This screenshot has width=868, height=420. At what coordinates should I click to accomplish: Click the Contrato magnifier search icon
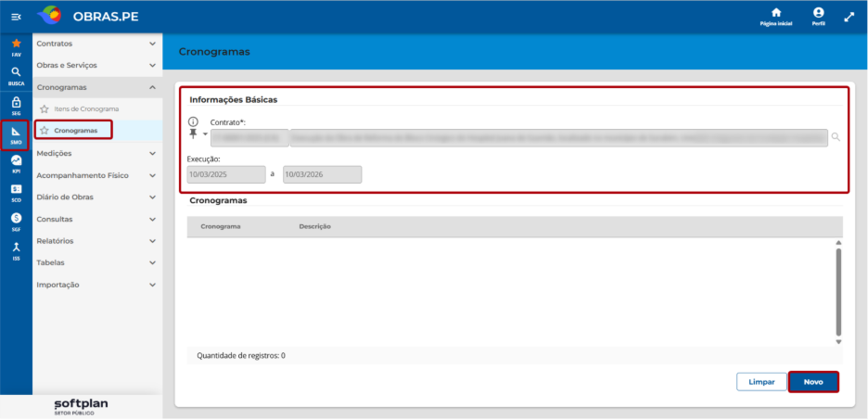pos(836,137)
